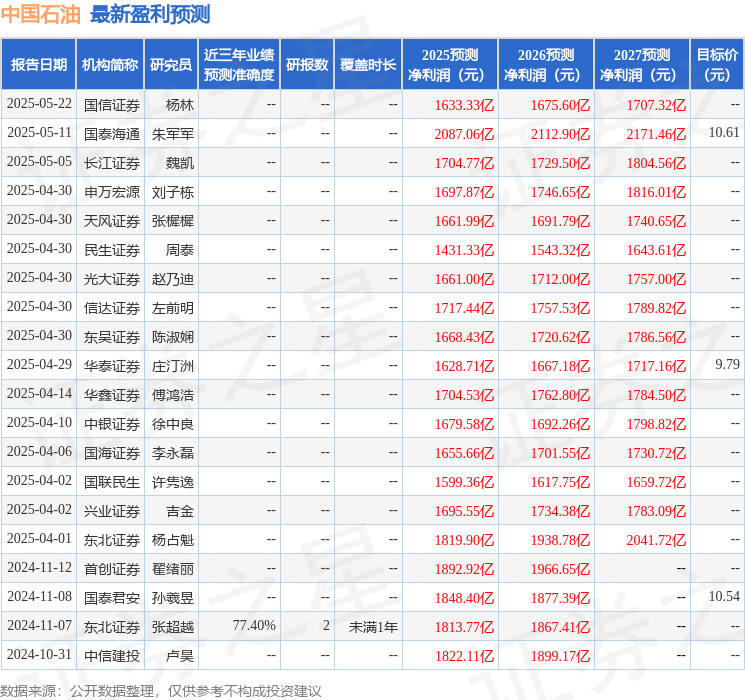Select the 国泰海通 institution cell
745x700 pixels.
point(112,134)
